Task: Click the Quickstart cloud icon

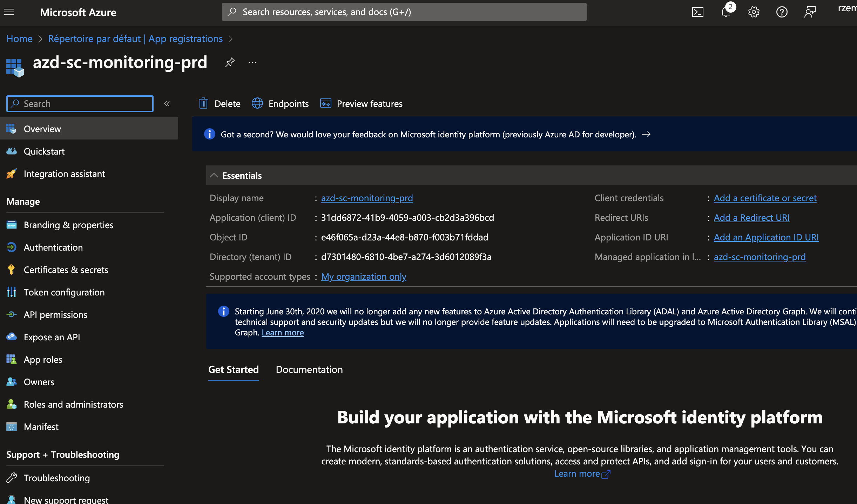Action: pyautogui.click(x=12, y=151)
